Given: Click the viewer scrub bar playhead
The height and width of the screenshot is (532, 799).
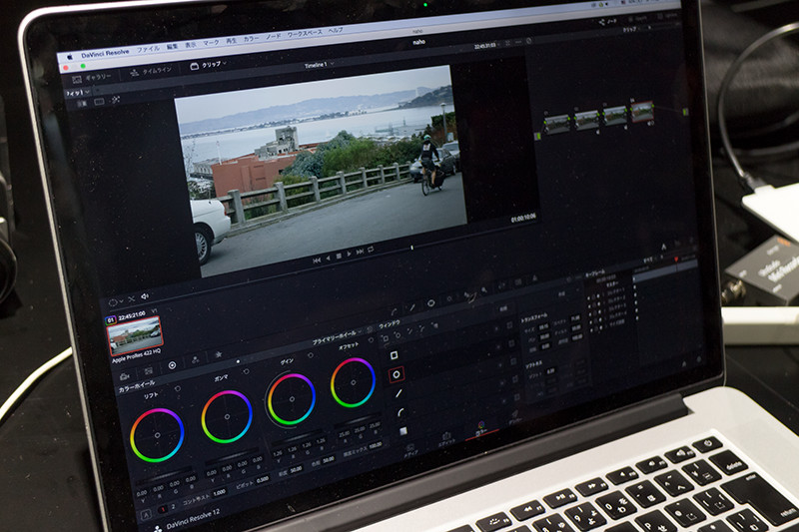Looking at the screenshot, I should (x=411, y=248).
